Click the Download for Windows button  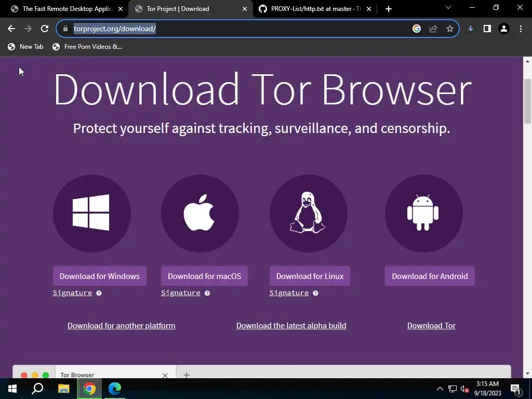click(100, 276)
